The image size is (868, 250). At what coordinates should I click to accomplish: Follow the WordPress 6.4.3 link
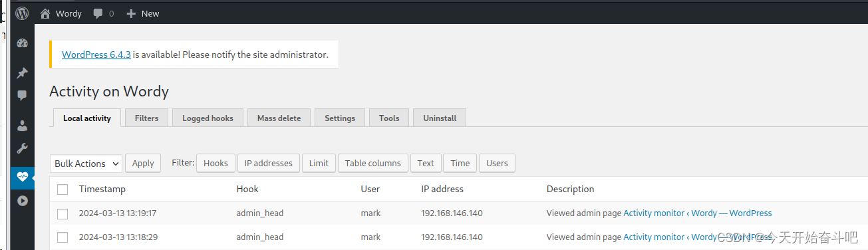point(96,55)
